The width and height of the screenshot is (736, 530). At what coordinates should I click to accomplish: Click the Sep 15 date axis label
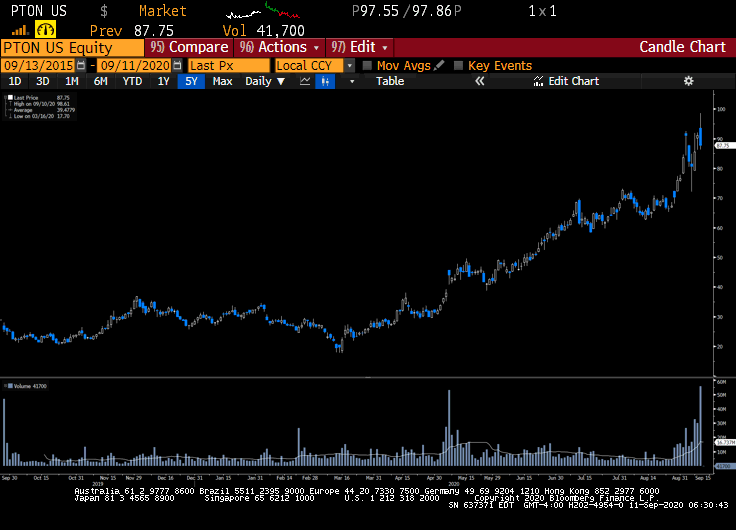[x=703, y=478]
